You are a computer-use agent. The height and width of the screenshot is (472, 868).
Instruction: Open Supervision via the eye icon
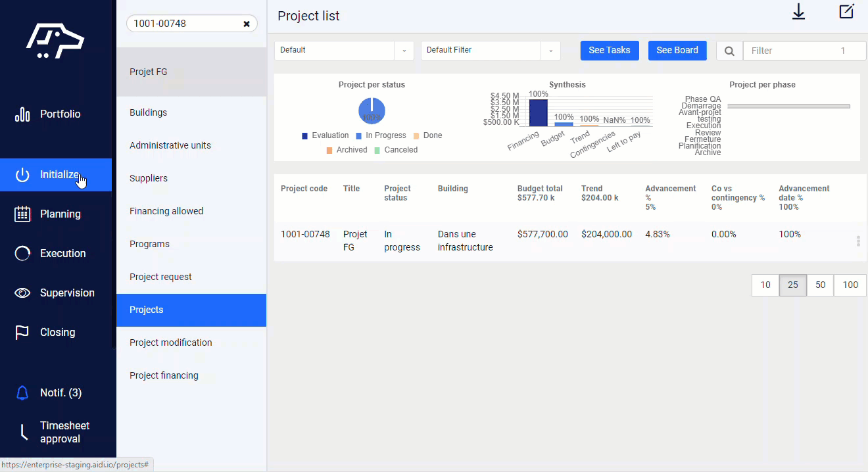click(22, 293)
